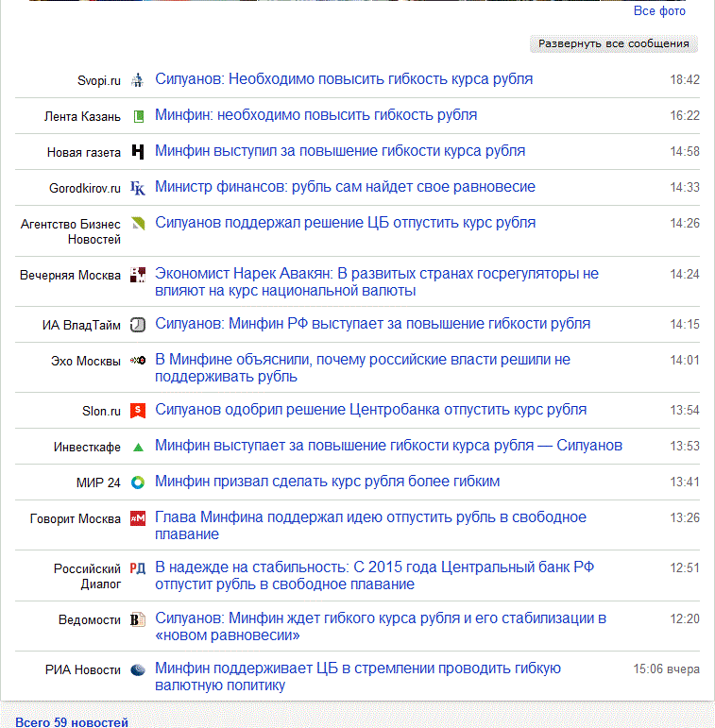
Task: Click the Инвесткафе green triangle icon
Action: [138, 448]
